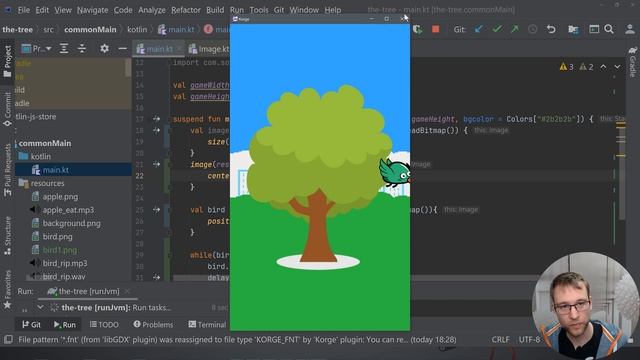Click the project panel vertical scrollbar
The width and height of the screenshot is (640, 360).
tap(128, 67)
